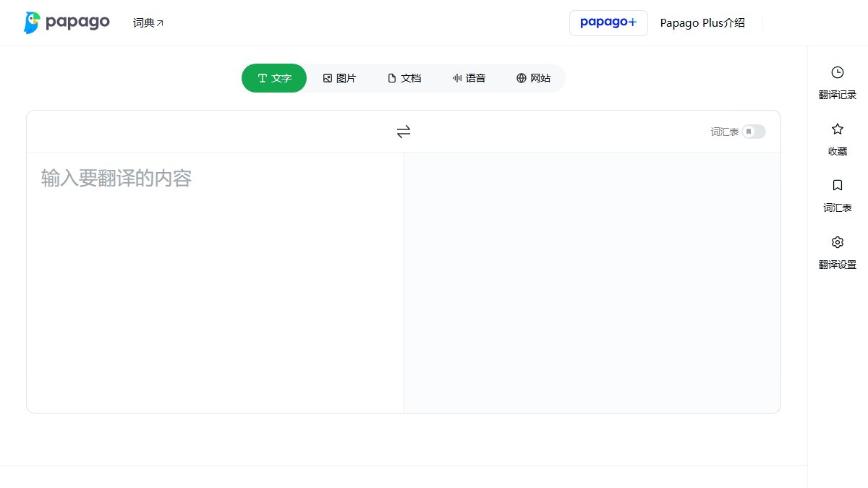This screenshot has width=868, height=488.
Task: Open the 词典 dictionary link
Action: click(x=148, y=23)
